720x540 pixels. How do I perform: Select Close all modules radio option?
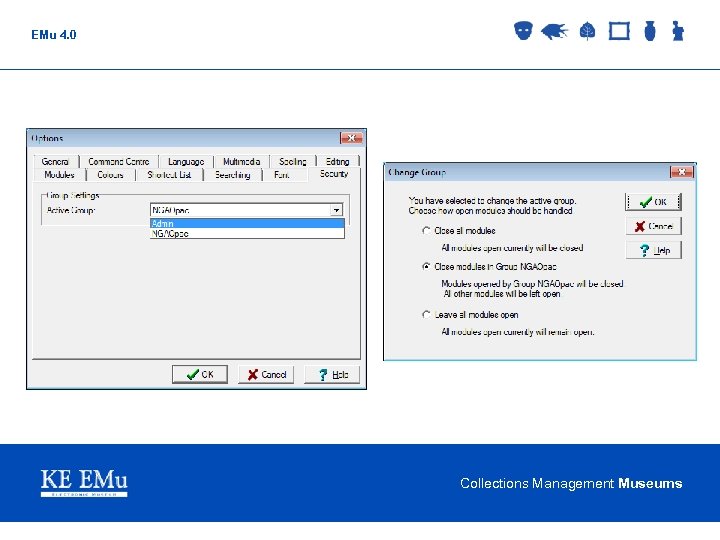458,231
